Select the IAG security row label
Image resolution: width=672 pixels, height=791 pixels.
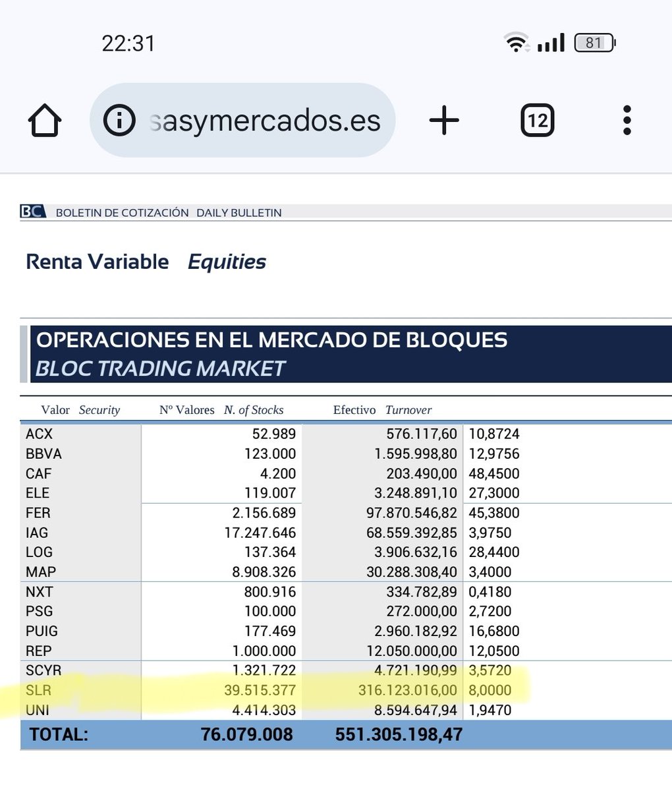coord(37,533)
